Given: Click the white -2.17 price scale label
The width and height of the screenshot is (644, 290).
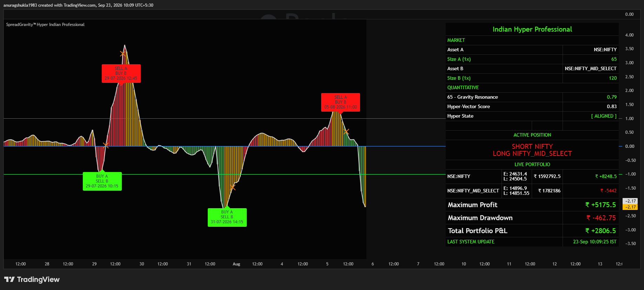Looking at the screenshot, I should [630, 201].
